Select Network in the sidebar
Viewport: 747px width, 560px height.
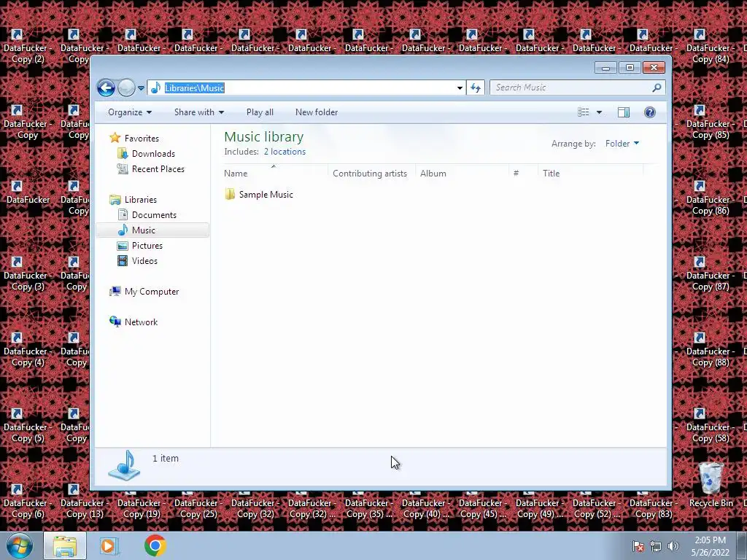coord(141,322)
